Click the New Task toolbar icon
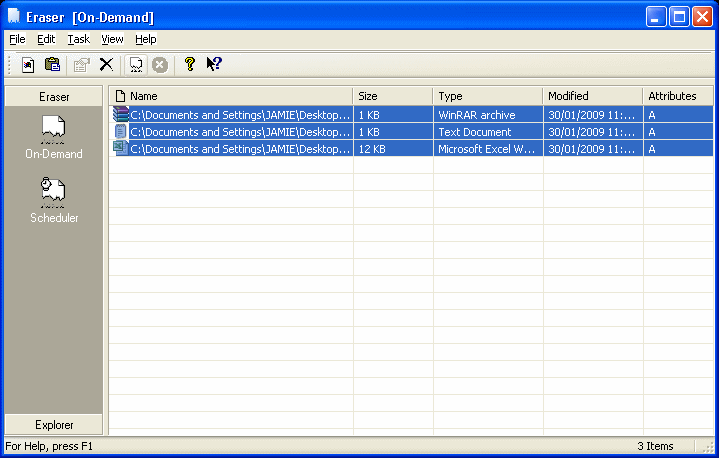 click(x=28, y=65)
